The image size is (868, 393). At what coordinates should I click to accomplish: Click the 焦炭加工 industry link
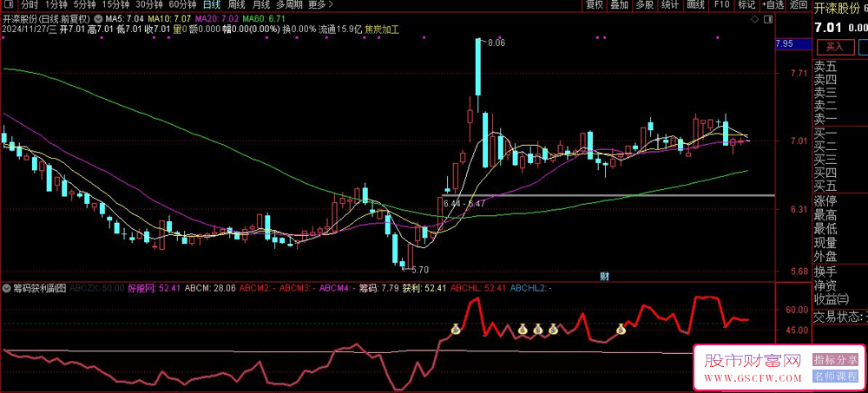pyautogui.click(x=381, y=29)
